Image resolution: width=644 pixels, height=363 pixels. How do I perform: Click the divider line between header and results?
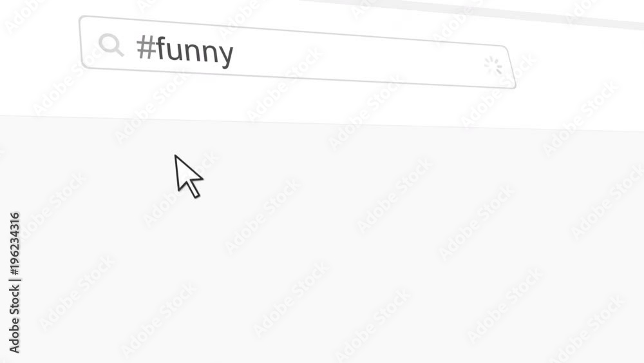tap(322, 123)
